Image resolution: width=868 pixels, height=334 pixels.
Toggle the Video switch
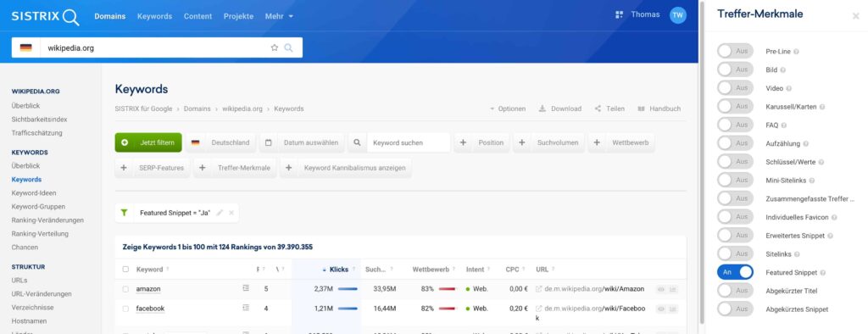tap(735, 88)
